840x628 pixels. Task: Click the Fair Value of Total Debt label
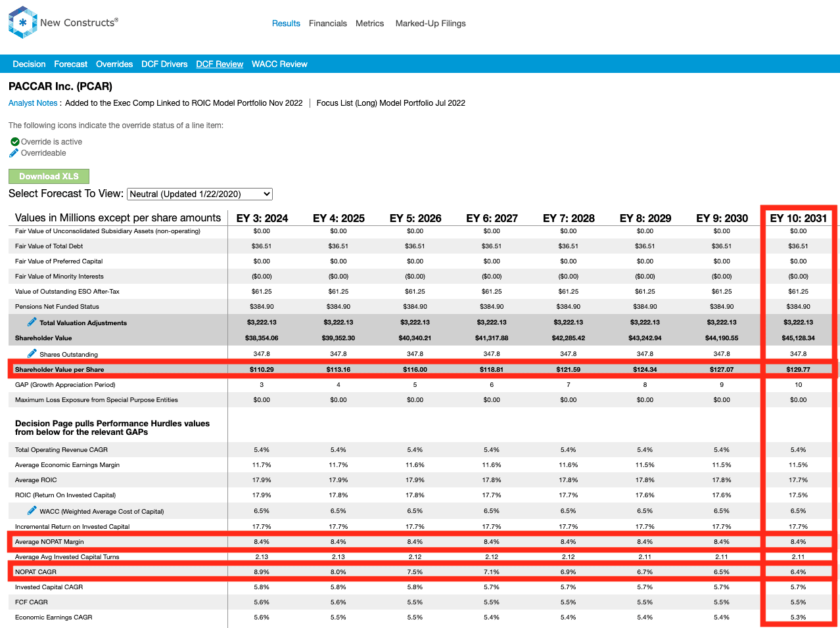(49, 246)
